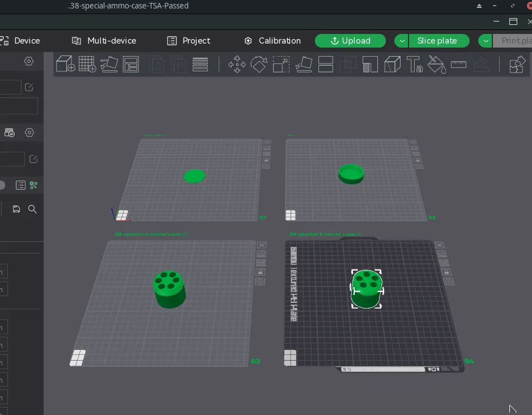Select the Scale tool
Viewport: 532px width, 415px height.
pos(281,64)
